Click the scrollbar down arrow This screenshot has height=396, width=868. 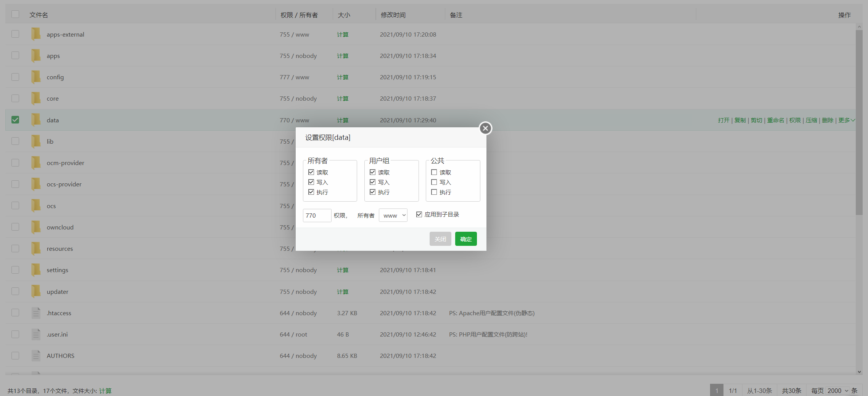click(859, 372)
